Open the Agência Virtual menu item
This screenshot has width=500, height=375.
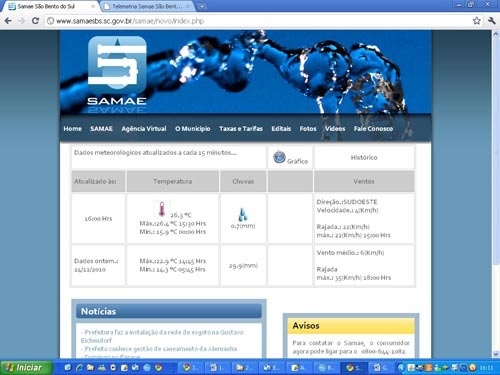(x=144, y=129)
